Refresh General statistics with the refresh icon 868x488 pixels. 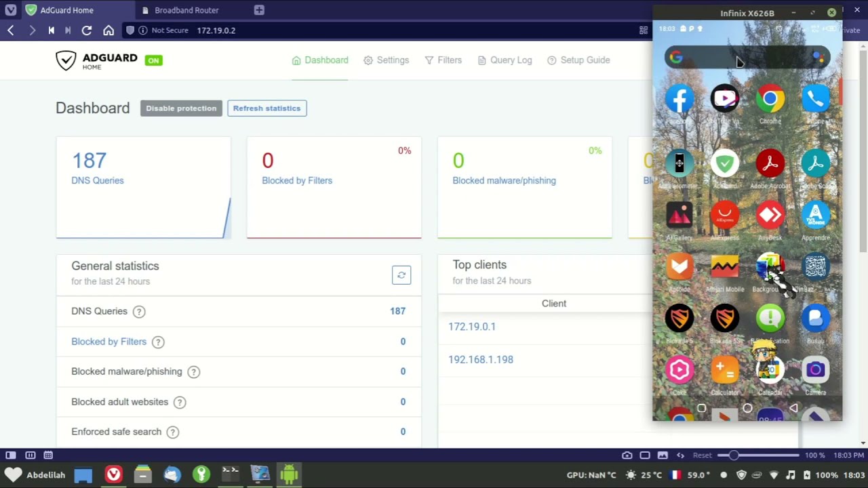coord(401,275)
